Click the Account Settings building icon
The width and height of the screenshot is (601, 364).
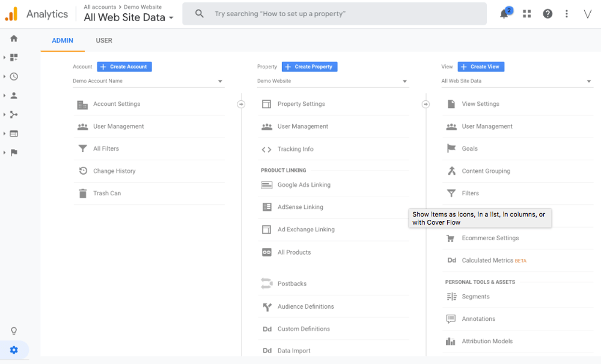click(x=82, y=105)
